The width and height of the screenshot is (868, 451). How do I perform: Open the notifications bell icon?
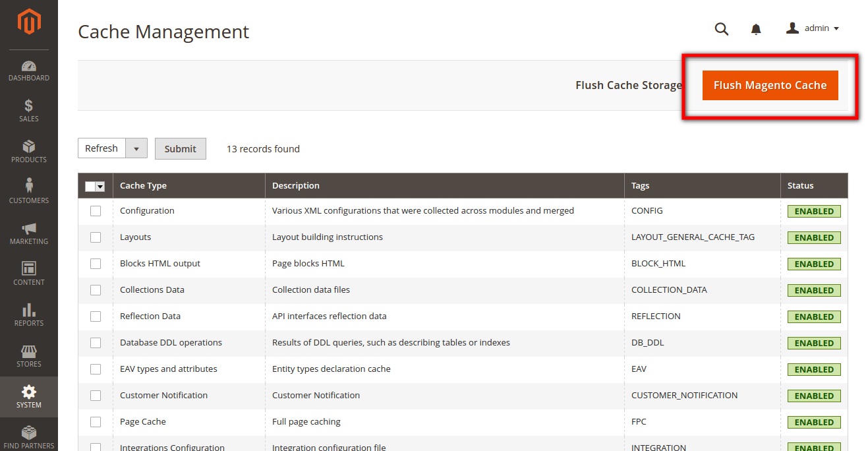point(756,29)
